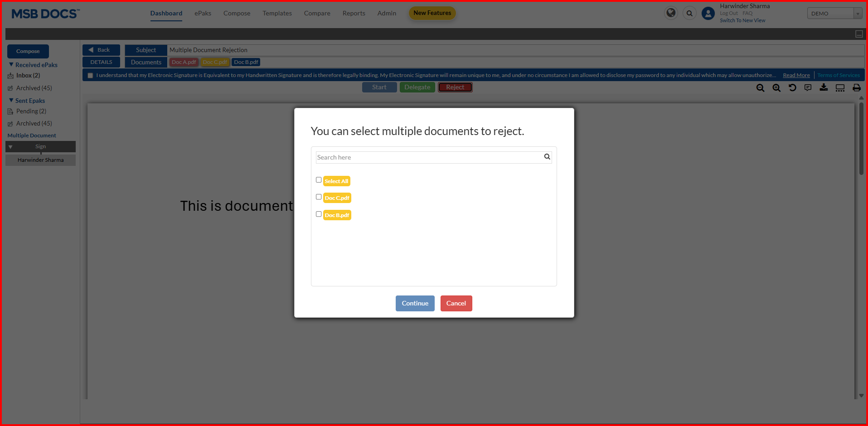This screenshot has height=426, width=868.
Task: Click the globe language icon in the header
Action: pos(671,13)
